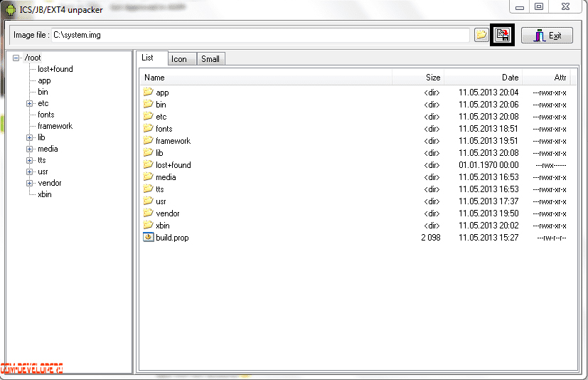Click the fonts folder icon in list
Screen dimensions: 588x380
pyautogui.click(x=148, y=128)
